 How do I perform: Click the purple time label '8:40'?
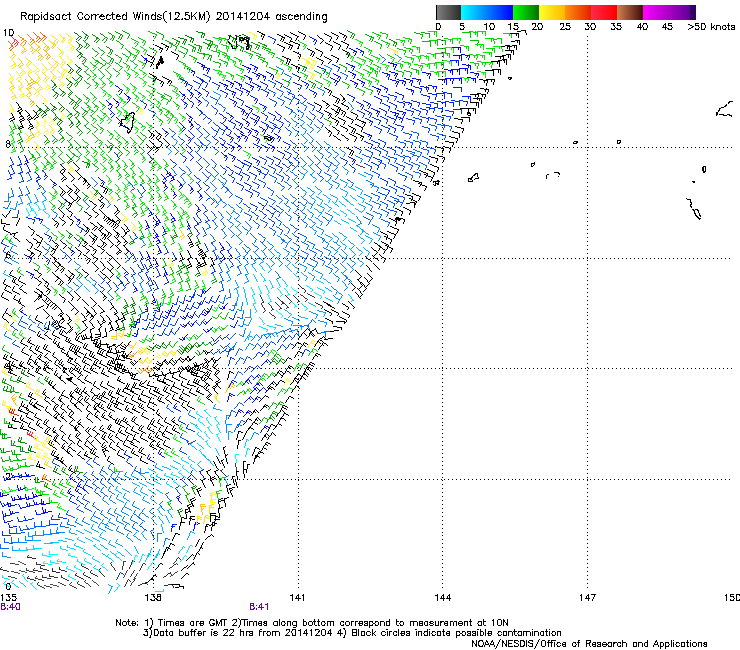[10, 607]
